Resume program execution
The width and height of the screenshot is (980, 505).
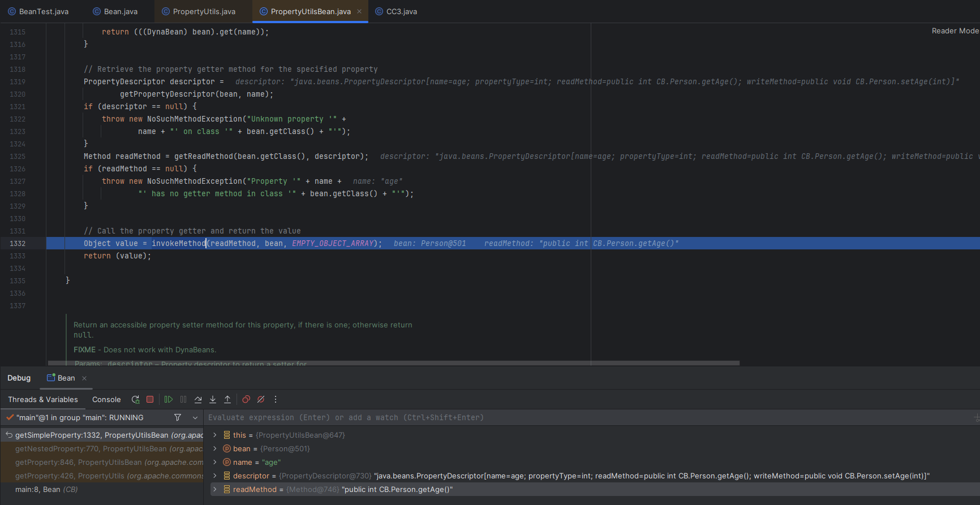[x=169, y=399]
